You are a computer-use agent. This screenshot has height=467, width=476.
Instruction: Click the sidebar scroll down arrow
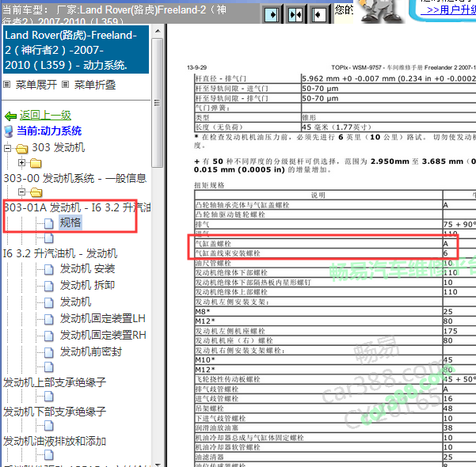(x=158, y=465)
